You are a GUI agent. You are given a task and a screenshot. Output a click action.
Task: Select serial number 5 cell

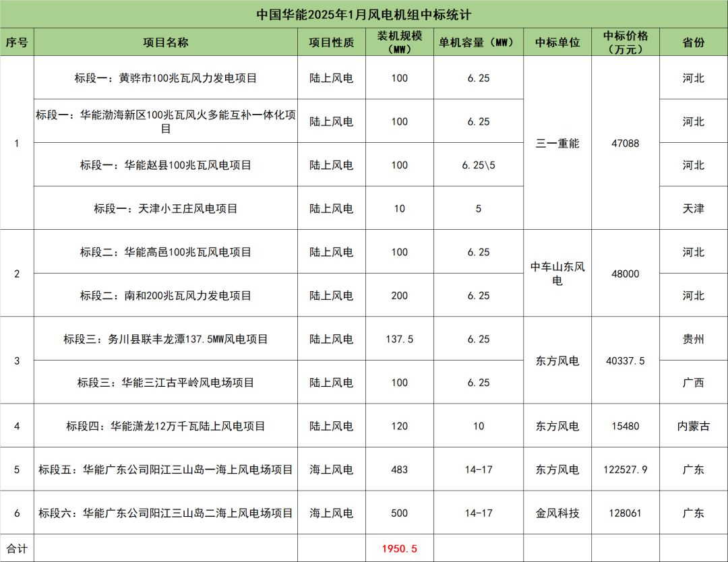17,469
